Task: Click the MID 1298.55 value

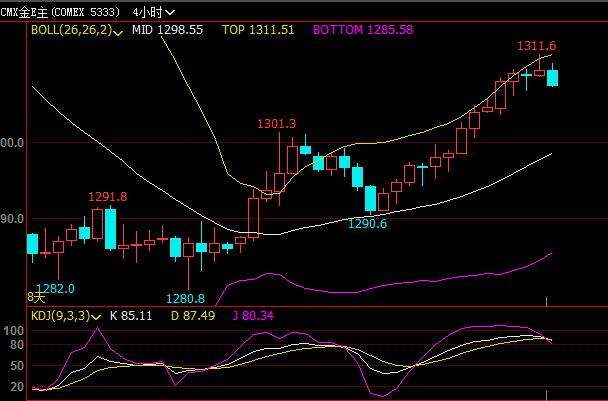Action: pyautogui.click(x=167, y=30)
